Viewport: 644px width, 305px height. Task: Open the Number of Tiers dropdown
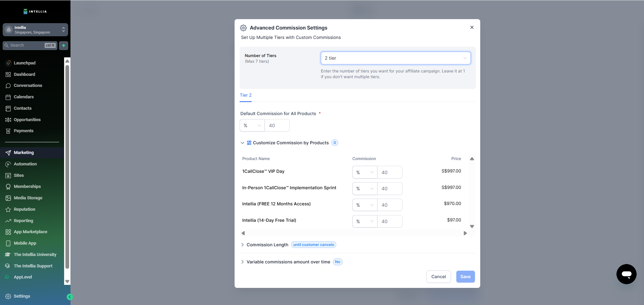[x=395, y=58]
